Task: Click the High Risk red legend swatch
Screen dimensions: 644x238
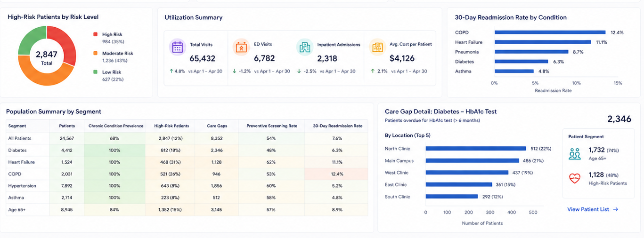Action: [x=95, y=34]
